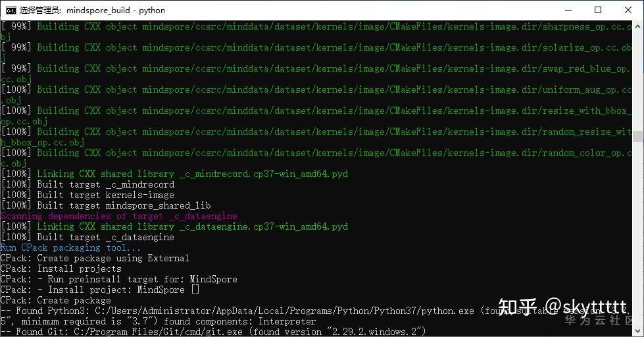Click CPack: Create package using External

point(95,258)
